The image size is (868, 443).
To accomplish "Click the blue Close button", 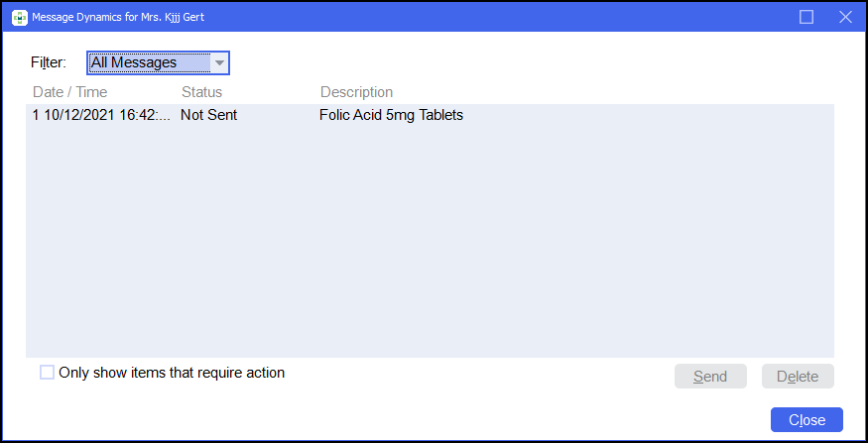I will tap(806, 420).
